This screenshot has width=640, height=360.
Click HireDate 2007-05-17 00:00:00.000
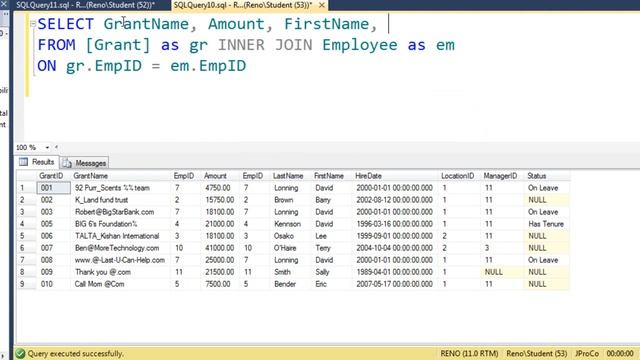[x=394, y=284]
